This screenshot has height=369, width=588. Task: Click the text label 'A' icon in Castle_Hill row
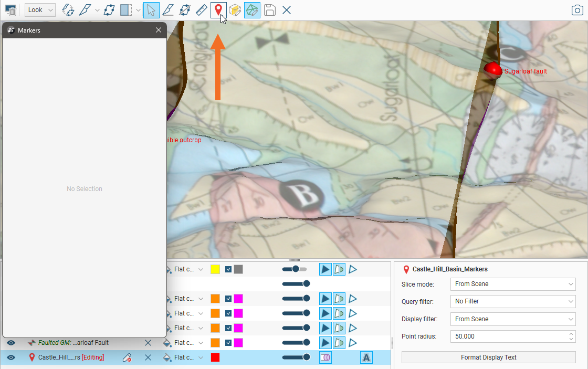[x=366, y=357]
